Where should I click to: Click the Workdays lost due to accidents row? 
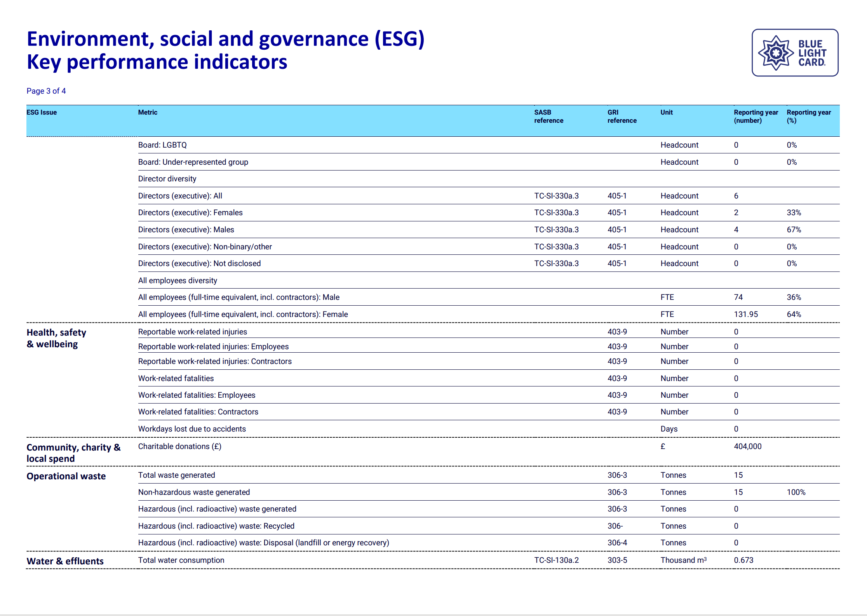(192, 429)
